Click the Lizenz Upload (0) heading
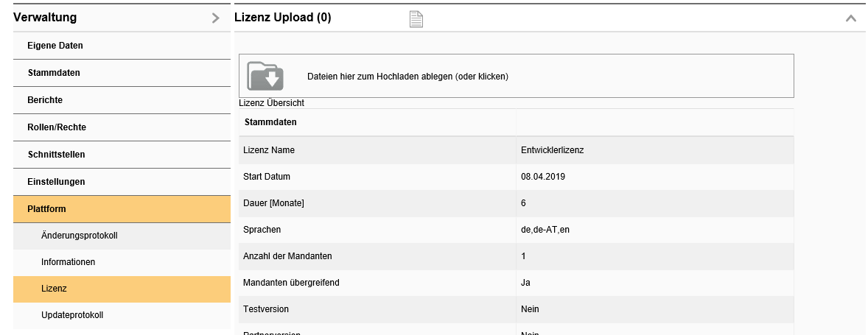The image size is (868, 335). (282, 18)
